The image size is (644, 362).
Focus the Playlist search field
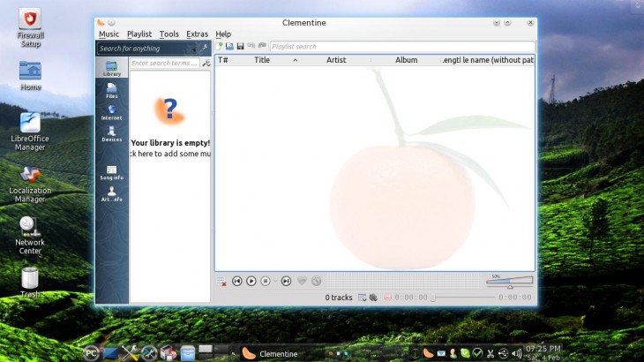(x=402, y=47)
